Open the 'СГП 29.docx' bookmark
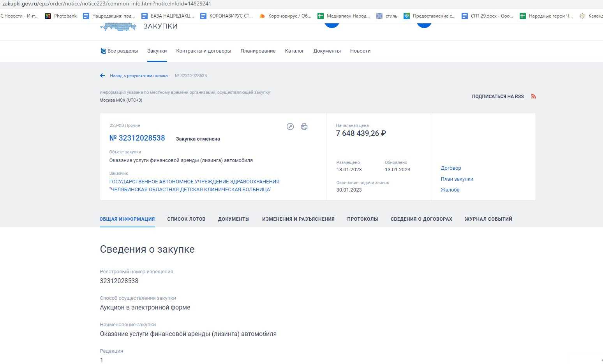Image resolution: width=603 pixels, height=364 pixels. coord(487,16)
